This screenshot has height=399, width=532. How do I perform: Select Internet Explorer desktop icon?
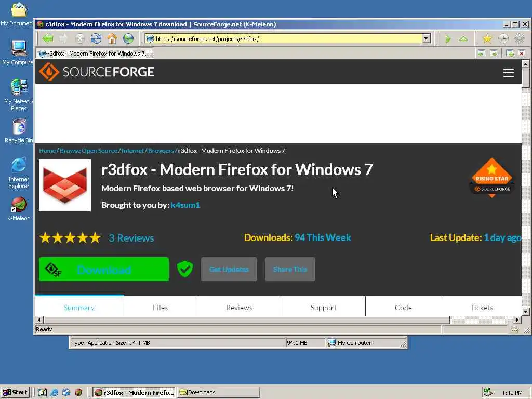(x=19, y=173)
